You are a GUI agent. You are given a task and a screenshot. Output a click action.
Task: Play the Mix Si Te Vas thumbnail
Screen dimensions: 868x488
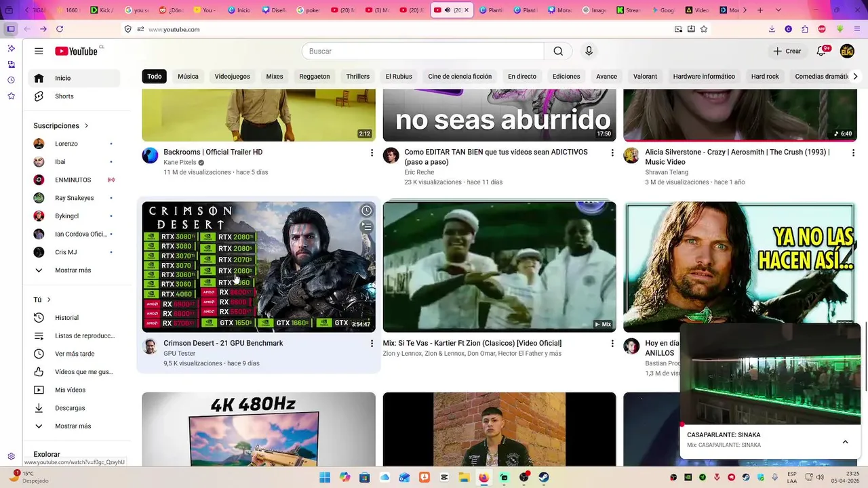click(x=500, y=266)
